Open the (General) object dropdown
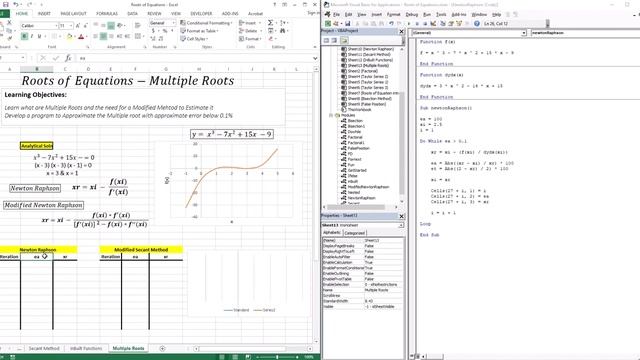The height and width of the screenshot is (360, 640). (524, 33)
